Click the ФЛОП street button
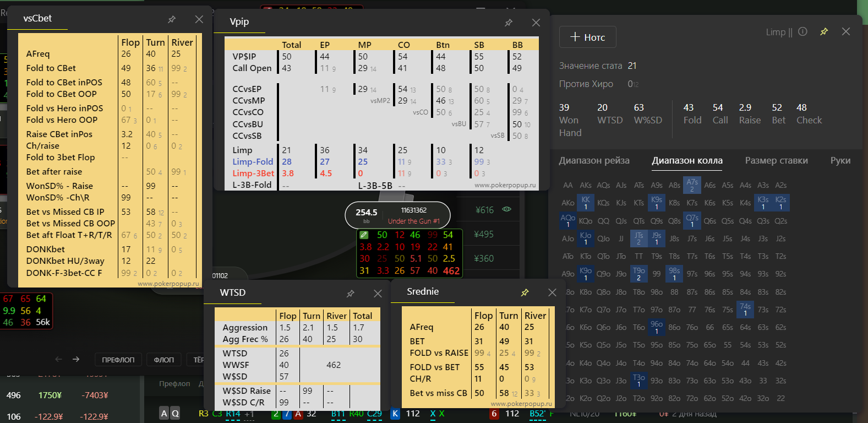The image size is (868, 423). coord(164,360)
